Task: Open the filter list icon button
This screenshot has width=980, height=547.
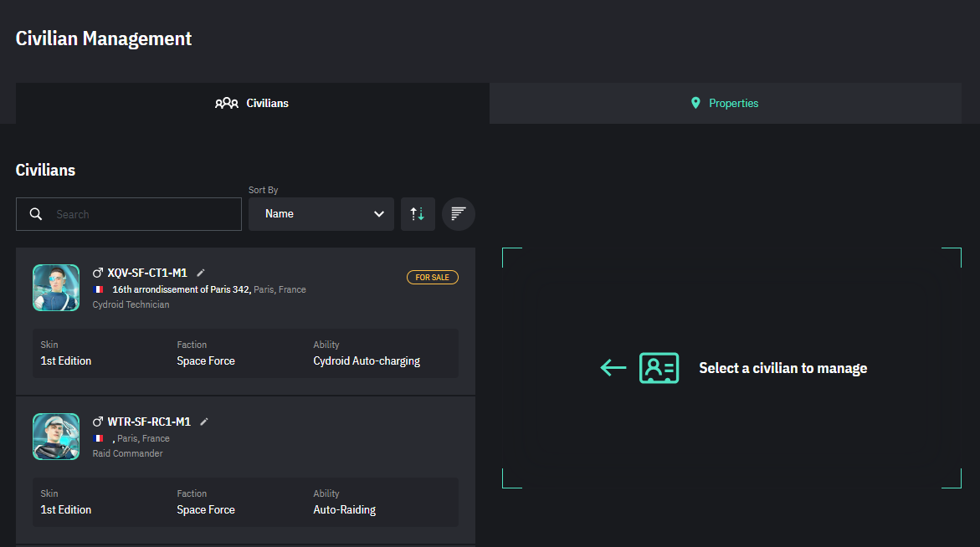Action: click(x=458, y=214)
